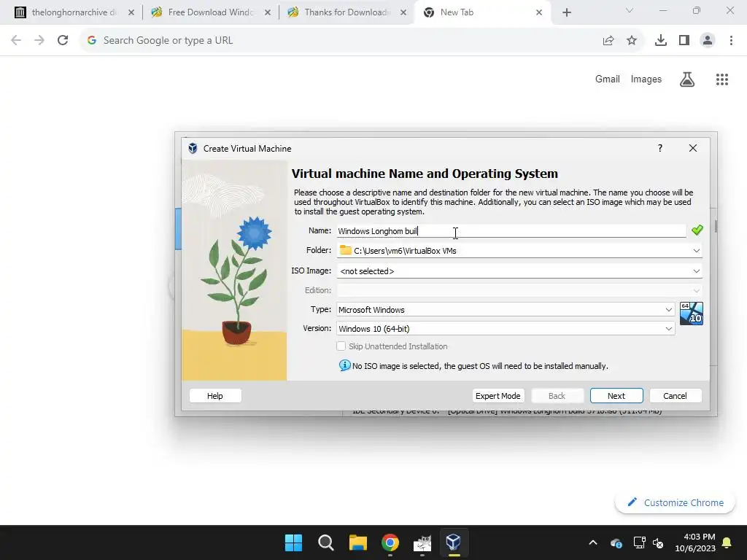
Task: Click Customize Chrome button
Action: coord(675,502)
